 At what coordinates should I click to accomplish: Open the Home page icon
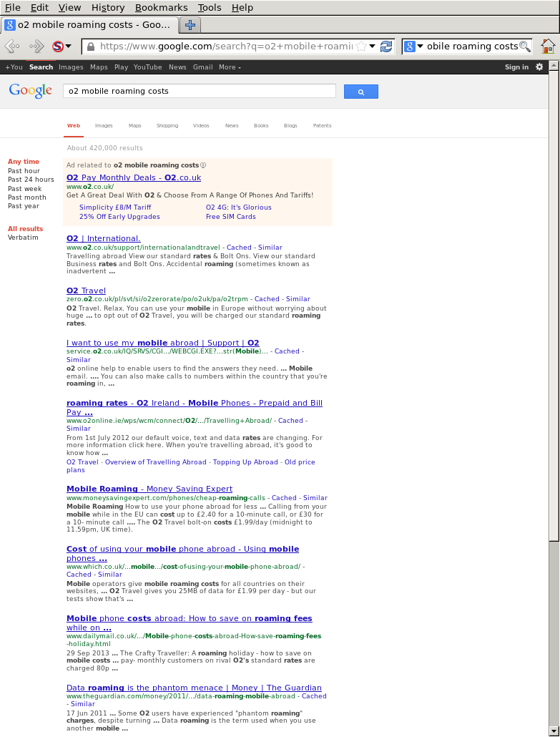click(548, 47)
